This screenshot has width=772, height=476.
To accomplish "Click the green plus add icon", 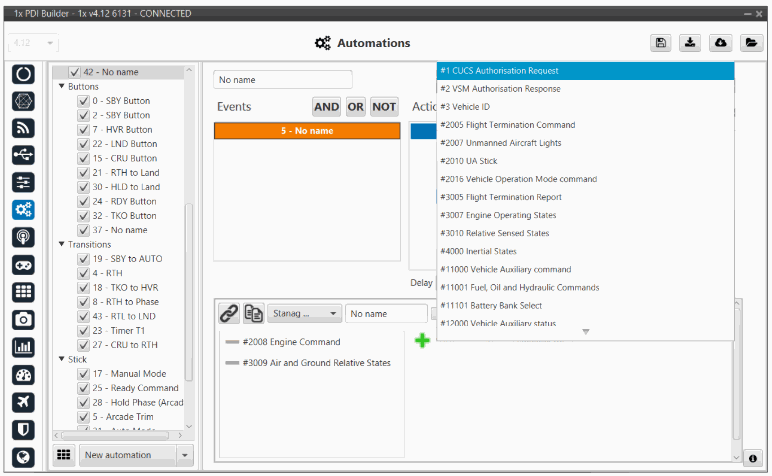I will click(x=422, y=341).
